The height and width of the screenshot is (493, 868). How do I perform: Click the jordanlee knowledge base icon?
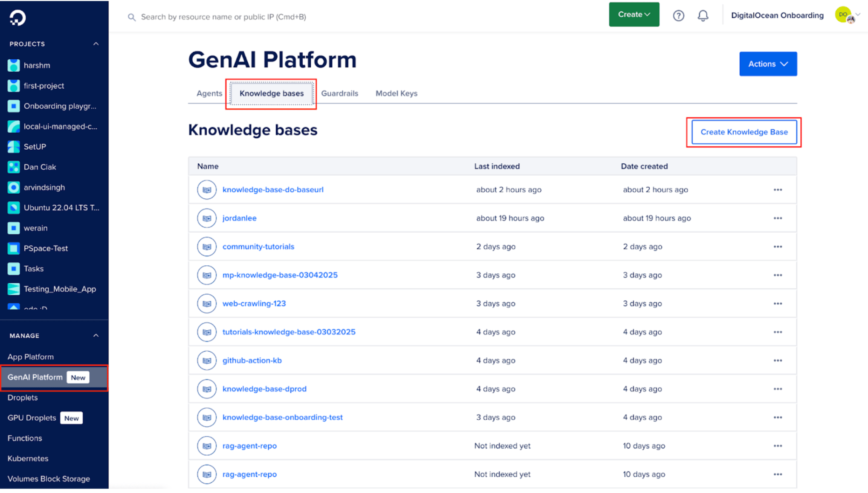tap(207, 218)
